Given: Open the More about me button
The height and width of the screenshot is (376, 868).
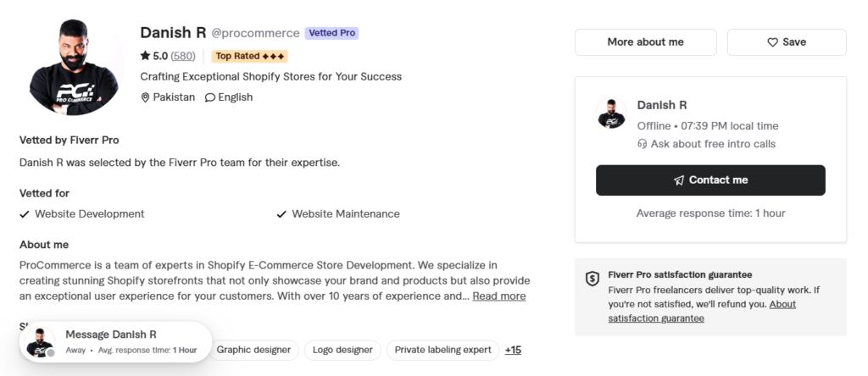Looking at the screenshot, I should click(x=645, y=42).
